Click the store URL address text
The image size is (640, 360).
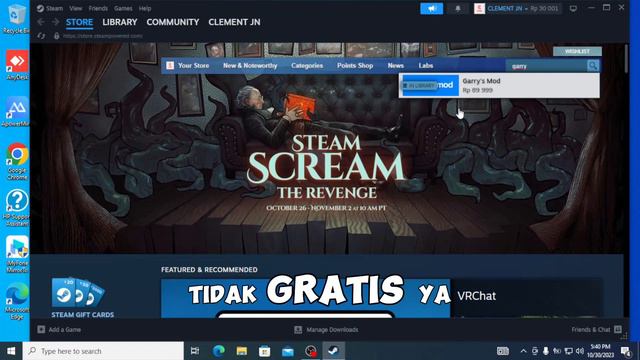(x=103, y=36)
